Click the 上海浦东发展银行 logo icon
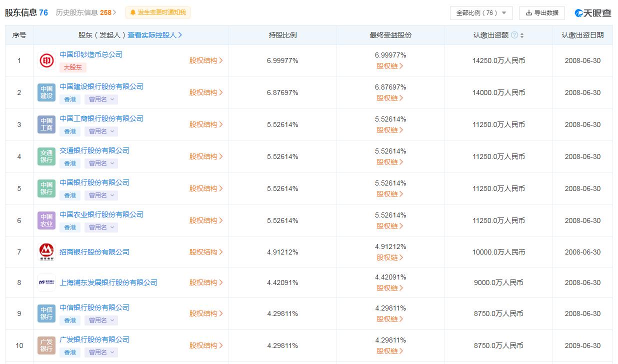The image size is (618, 364). pos(46,282)
